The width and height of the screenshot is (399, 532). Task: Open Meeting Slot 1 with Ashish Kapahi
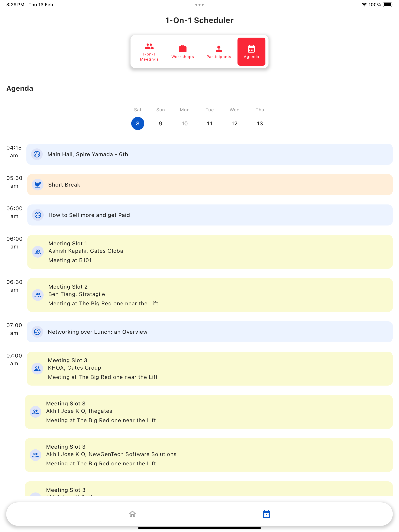[x=210, y=252]
